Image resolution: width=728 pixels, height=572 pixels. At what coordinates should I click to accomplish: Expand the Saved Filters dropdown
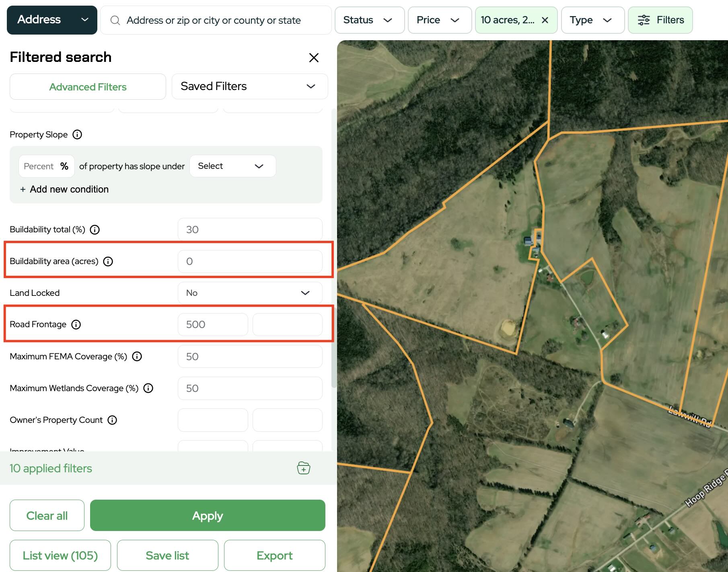[250, 86]
